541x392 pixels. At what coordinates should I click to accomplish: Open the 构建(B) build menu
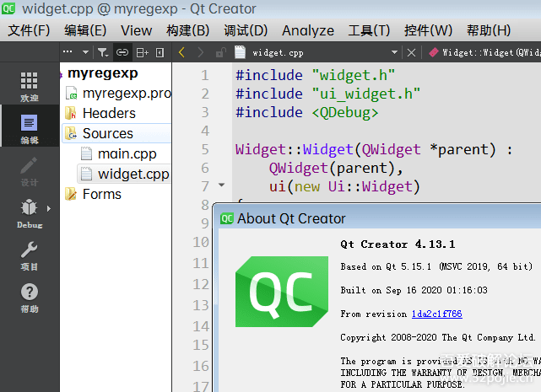click(187, 30)
